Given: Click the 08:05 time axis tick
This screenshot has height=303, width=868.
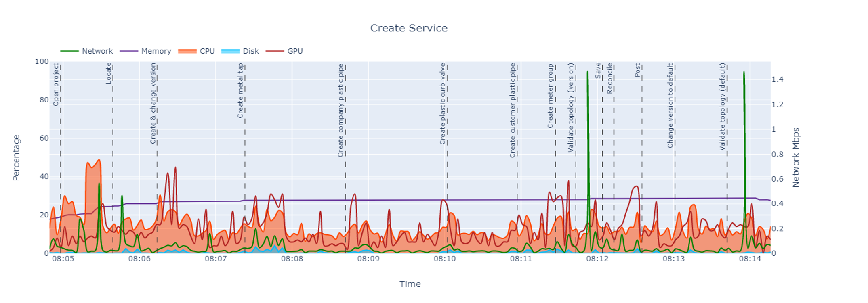Looking at the screenshot, I should click(x=63, y=259).
